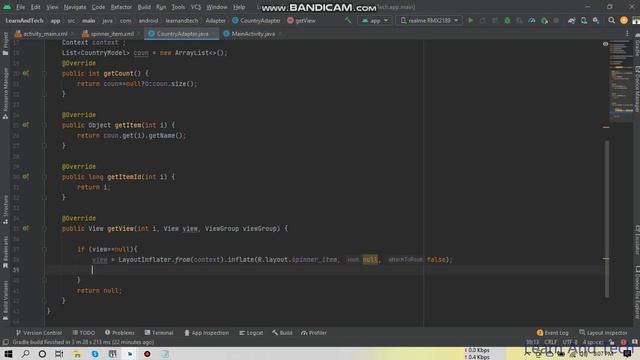
Task: Click the Profile app gauge icon
Action: [531, 20]
